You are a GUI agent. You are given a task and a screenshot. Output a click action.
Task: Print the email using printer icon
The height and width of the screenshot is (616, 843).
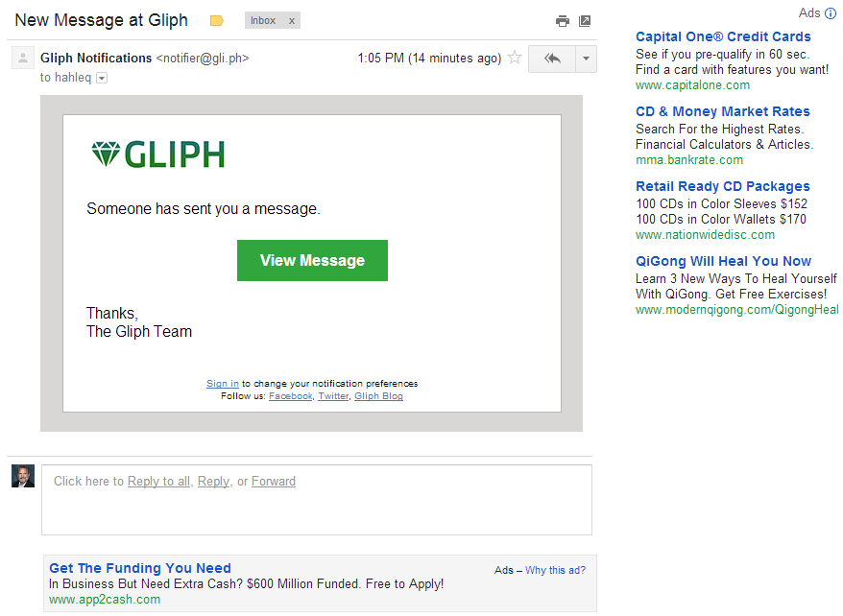point(563,21)
